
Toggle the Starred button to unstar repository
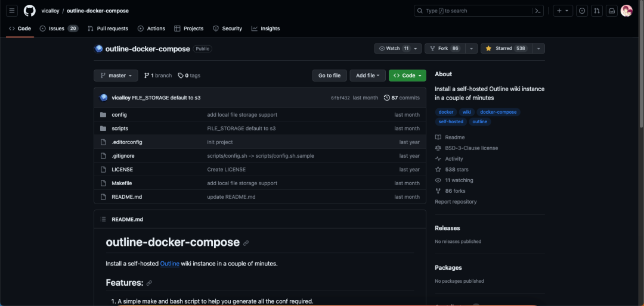coord(506,48)
